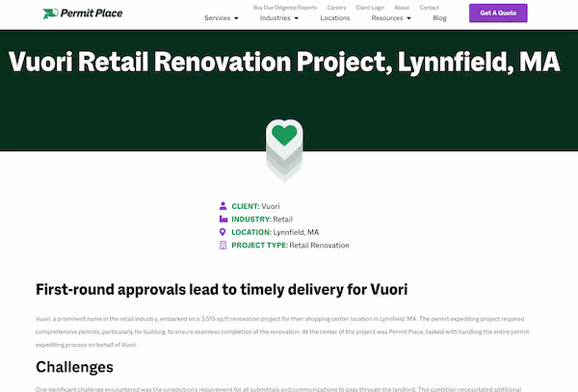Expand the Industries dropdown menu
This screenshot has width=578, height=392.
279,17
